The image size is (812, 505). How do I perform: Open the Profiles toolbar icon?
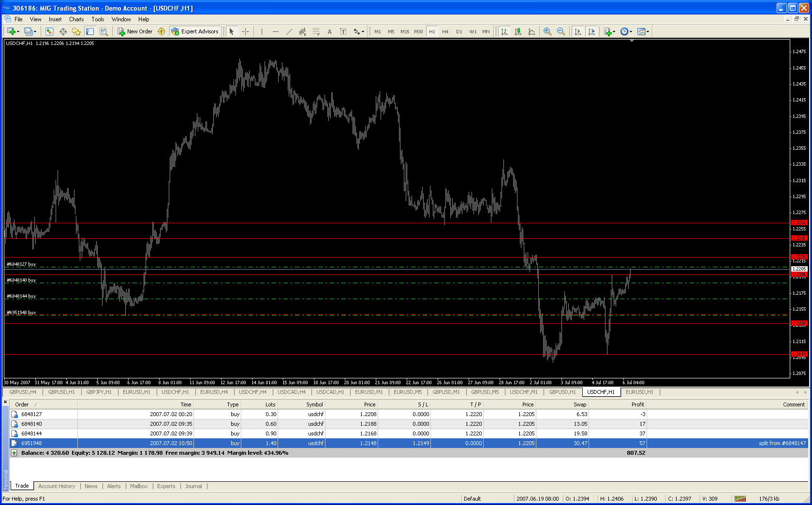point(30,31)
